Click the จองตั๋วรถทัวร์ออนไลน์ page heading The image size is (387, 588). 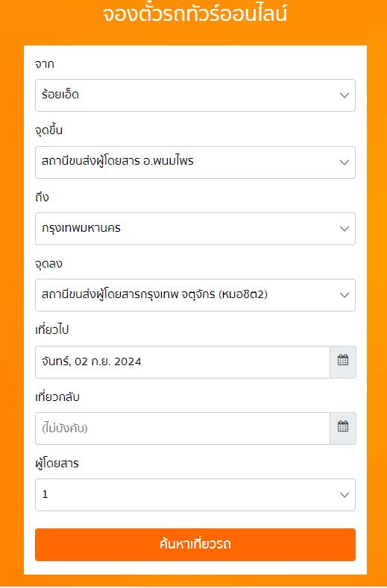point(195,13)
